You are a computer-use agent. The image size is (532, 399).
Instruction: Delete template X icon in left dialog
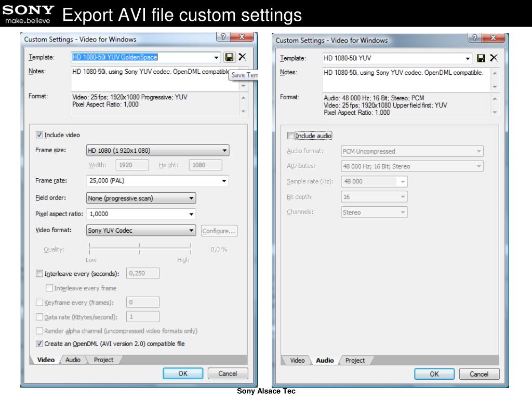tap(242, 57)
